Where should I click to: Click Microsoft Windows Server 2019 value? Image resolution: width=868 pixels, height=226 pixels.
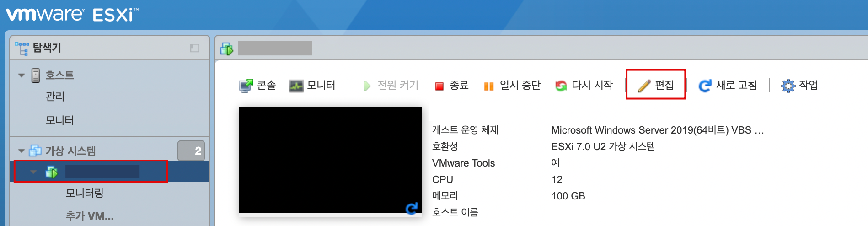point(658,130)
